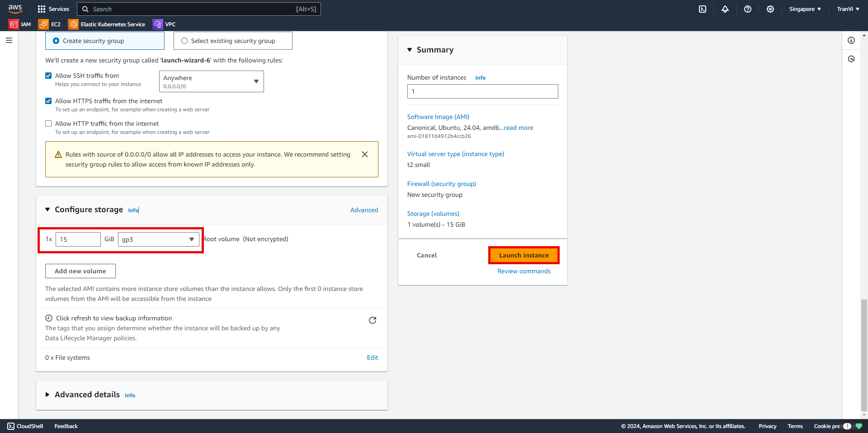The image size is (868, 433).
Task: Uncheck Allow SSH traffic from checkbox
Action: click(x=48, y=76)
